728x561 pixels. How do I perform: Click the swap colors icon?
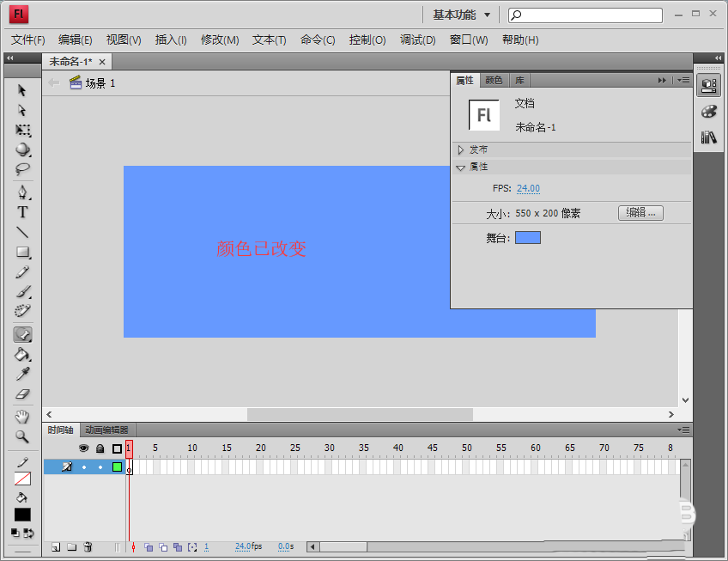click(x=29, y=534)
